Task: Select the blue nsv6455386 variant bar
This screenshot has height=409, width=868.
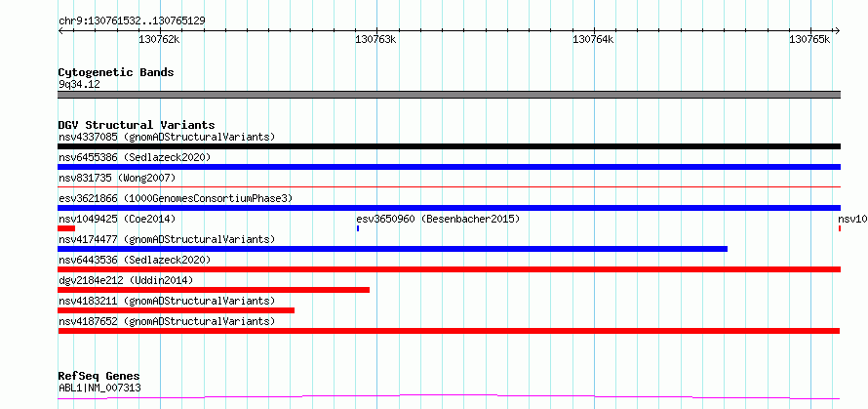Action: point(449,167)
